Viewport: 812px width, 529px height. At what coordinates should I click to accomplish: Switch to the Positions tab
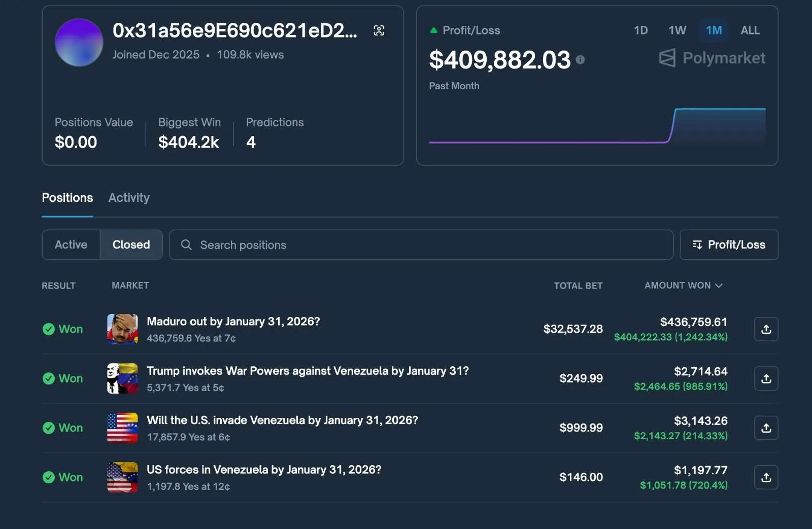coord(67,198)
